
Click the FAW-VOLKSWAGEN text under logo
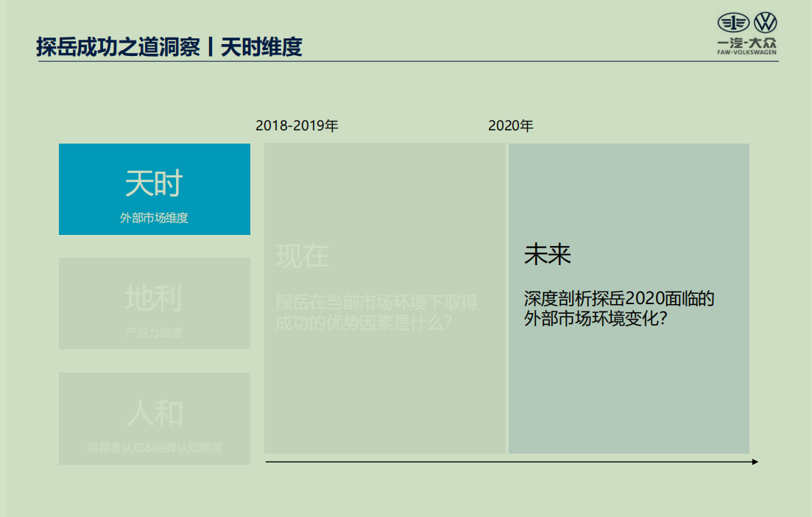point(746,52)
